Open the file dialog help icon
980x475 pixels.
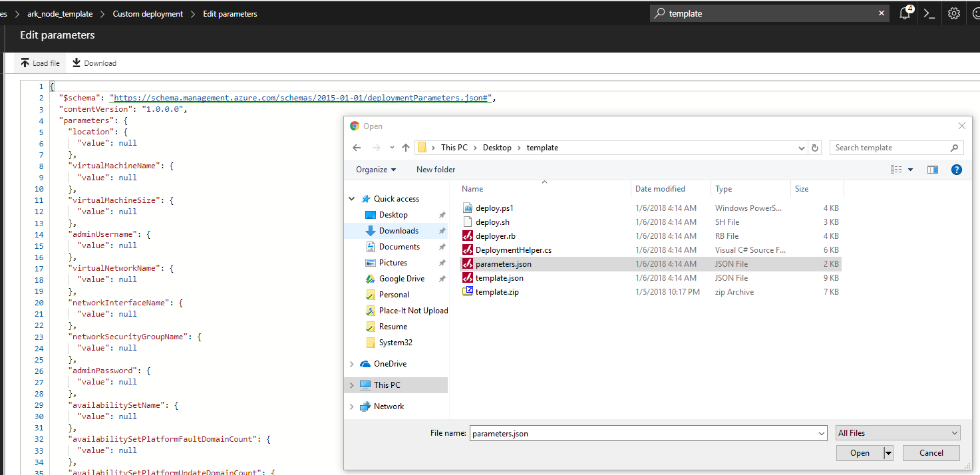(956, 170)
